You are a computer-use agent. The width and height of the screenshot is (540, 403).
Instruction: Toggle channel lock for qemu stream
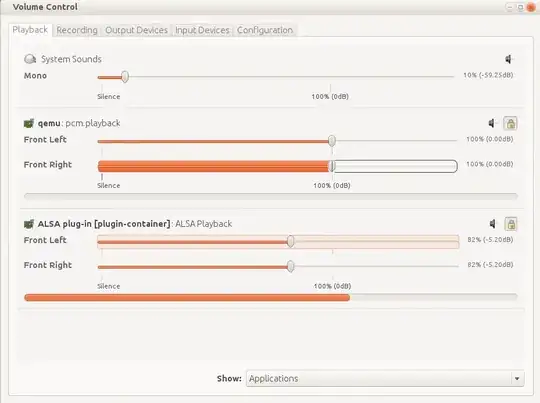(x=510, y=123)
